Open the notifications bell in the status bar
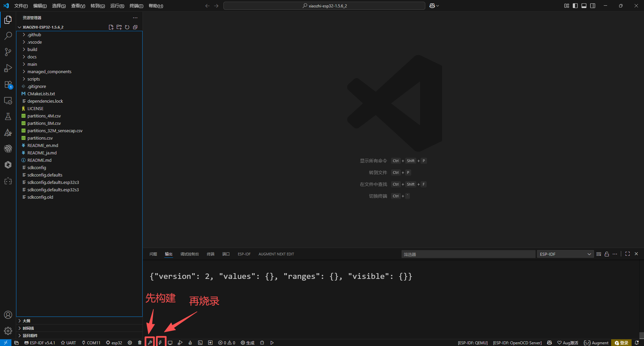This screenshot has width=644, height=346. pos(637,343)
